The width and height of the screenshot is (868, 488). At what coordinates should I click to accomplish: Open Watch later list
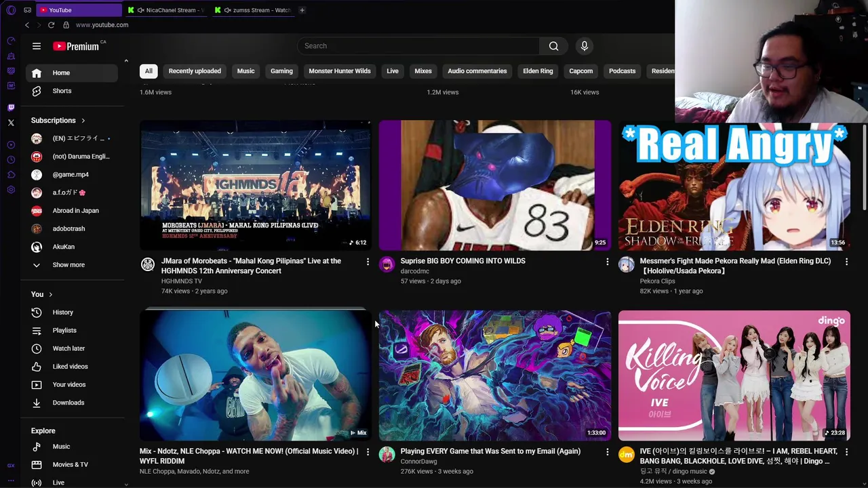[x=71, y=348]
